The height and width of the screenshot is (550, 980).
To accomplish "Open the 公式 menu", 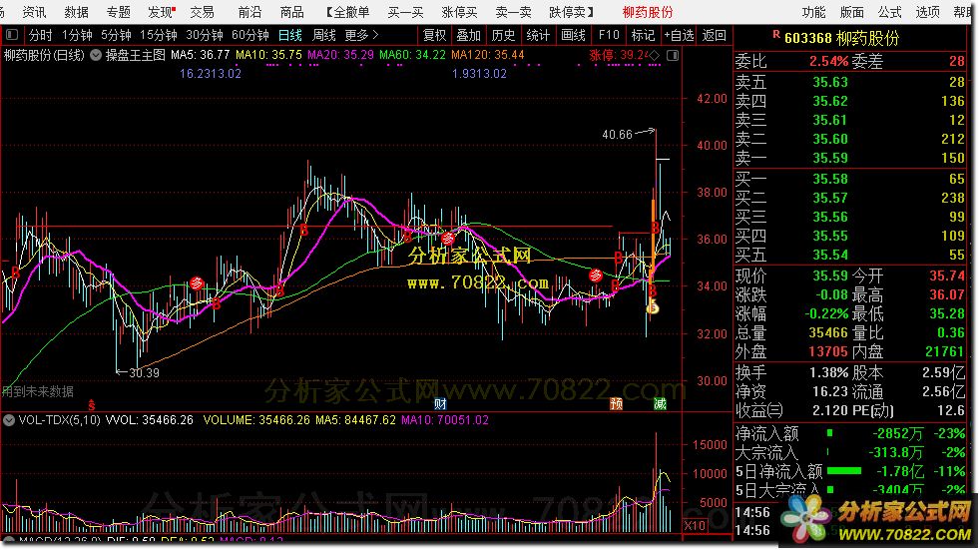I will 889,12.
